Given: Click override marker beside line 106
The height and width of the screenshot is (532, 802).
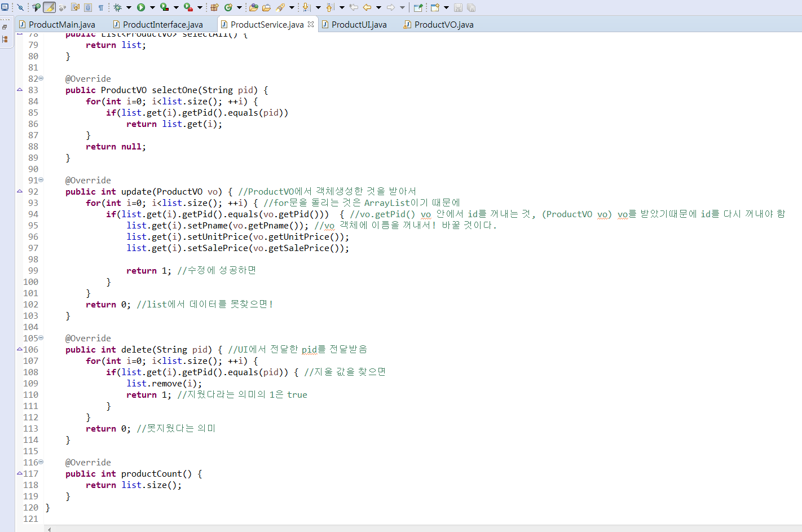Looking at the screenshot, I should coord(20,349).
